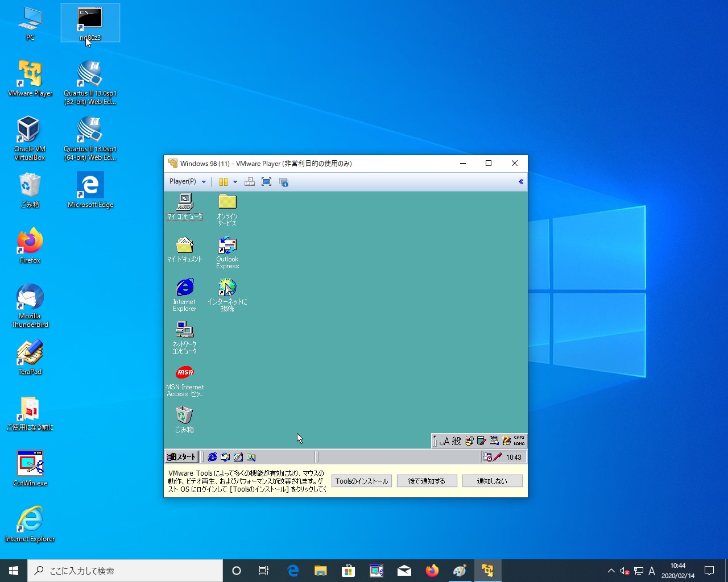The height and width of the screenshot is (582, 728).
Task: Select マイ ドキュメント icon in guest desktop
Action: coord(184,250)
